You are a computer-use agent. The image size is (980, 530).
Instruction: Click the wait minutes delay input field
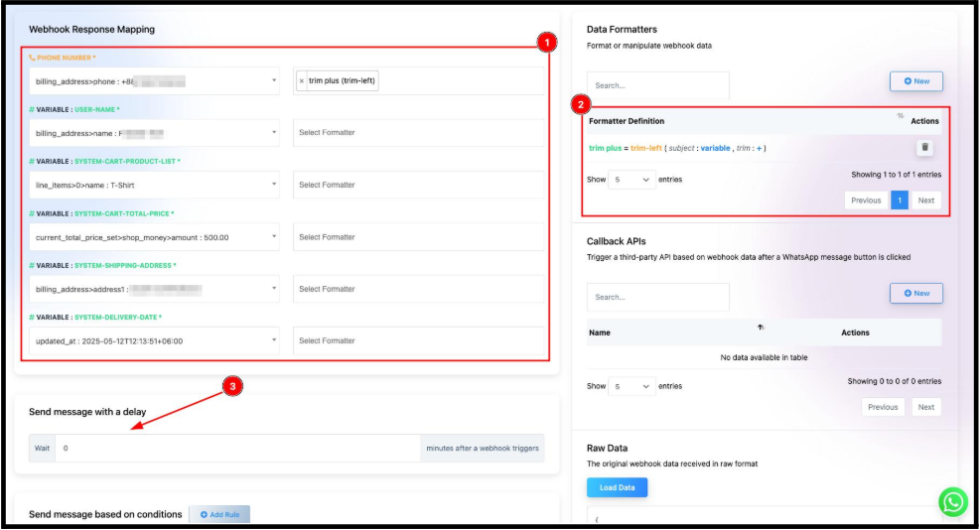click(237, 449)
